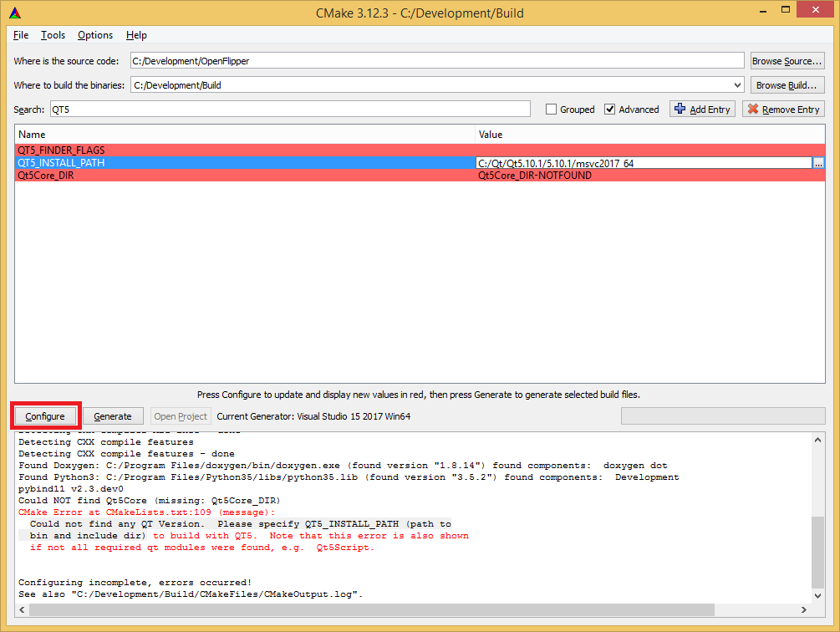Click Browse Source to pick source directory

coord(787,59)
